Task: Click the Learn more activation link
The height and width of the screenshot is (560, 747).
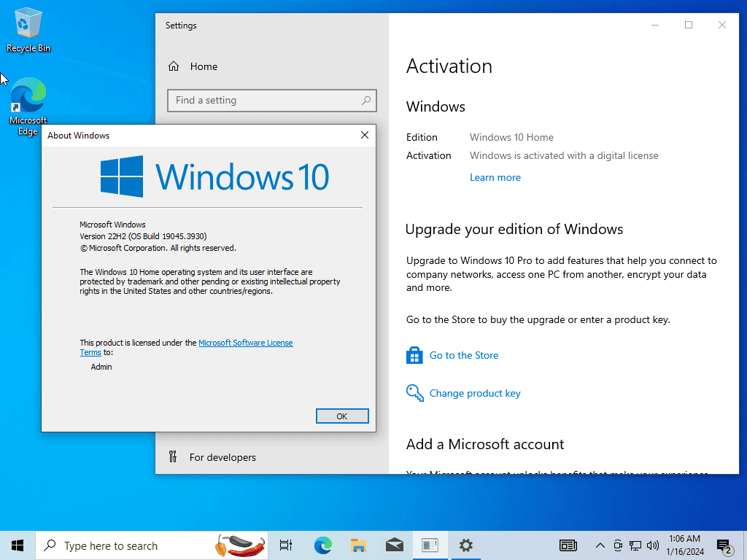Action: tap(495, 178)
